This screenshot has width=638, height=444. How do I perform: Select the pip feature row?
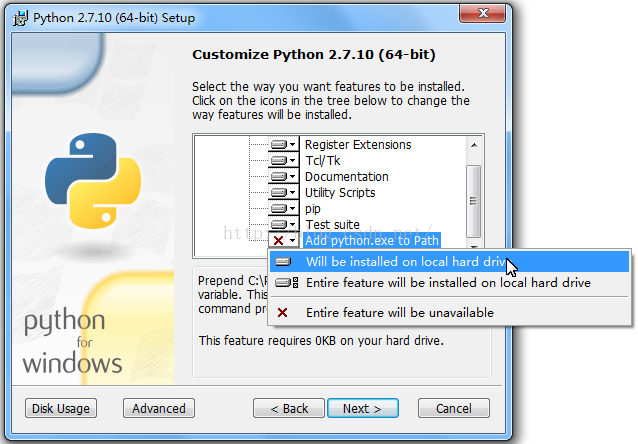(312, 208)
